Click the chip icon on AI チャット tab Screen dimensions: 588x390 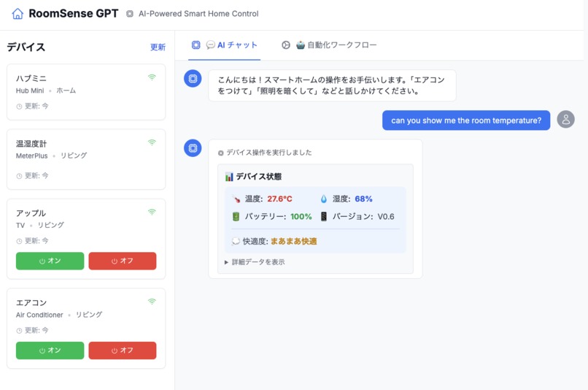pos(196,45)
